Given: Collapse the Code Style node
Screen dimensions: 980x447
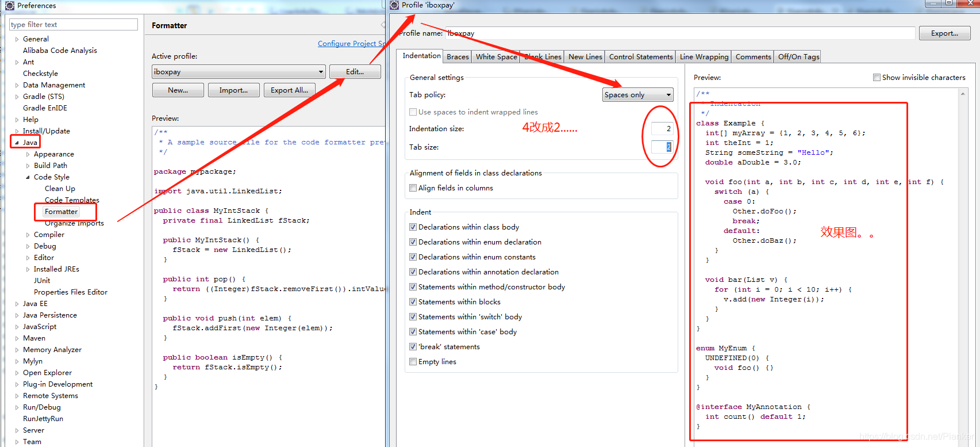Looking at the screenshot, I should click(28, 177).
